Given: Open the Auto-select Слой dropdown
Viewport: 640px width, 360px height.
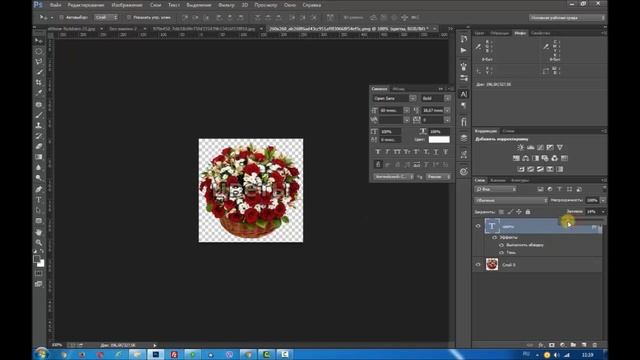Looking at the screenshot, I should click(106, 18).
